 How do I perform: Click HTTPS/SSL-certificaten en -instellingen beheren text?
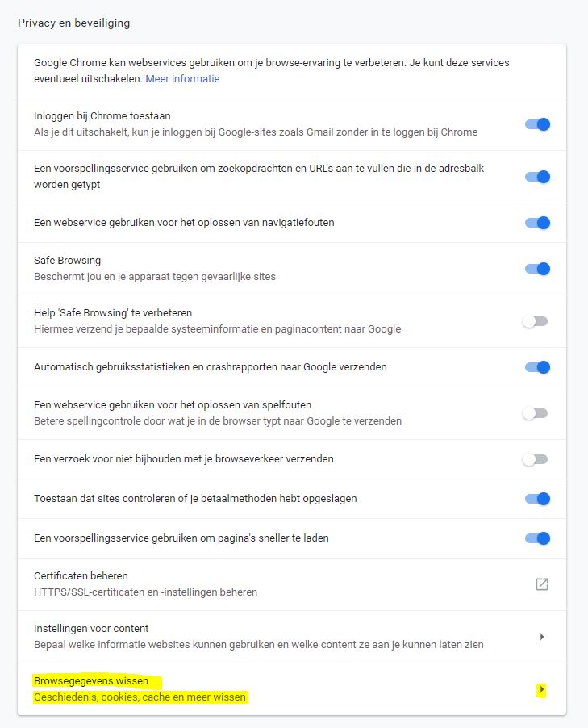tap(145, 592)
